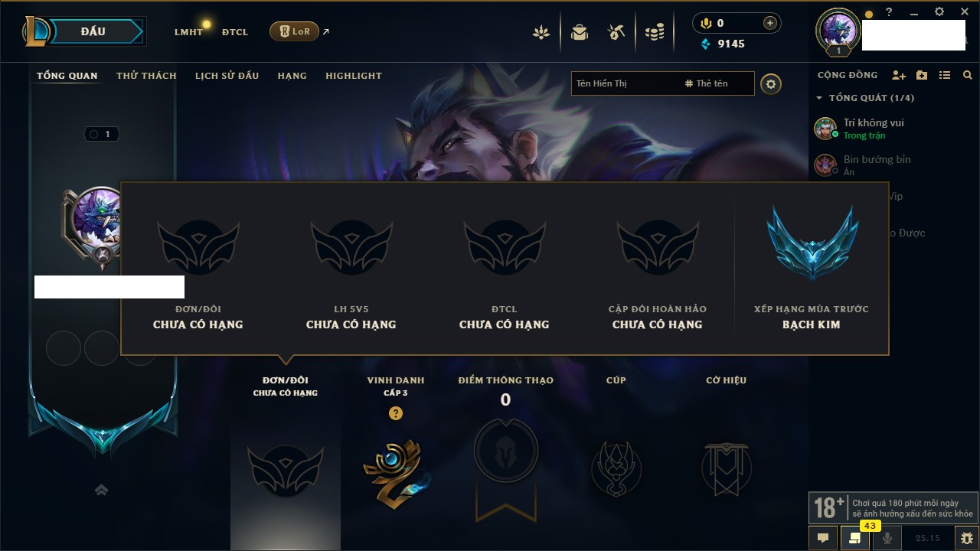Collapse the Tổng Quát friends group
This screenshot has height=551, width=980.
click(x=819, y=98)
